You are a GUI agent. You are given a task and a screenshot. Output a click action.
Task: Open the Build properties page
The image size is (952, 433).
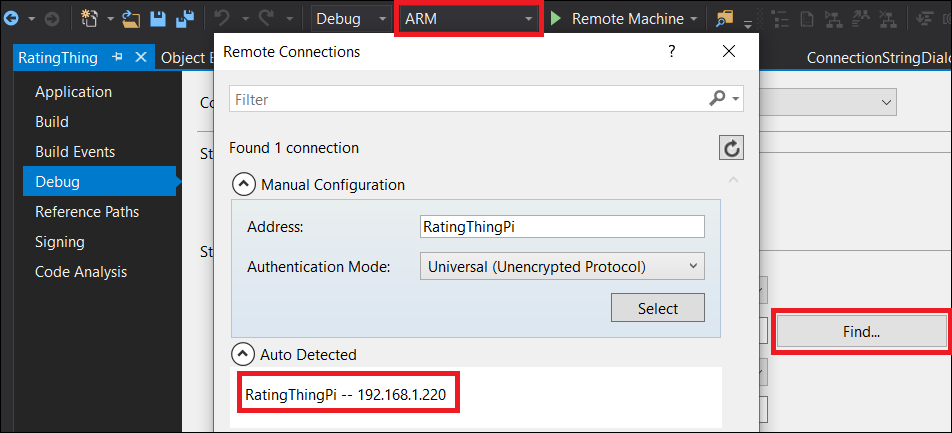point(52,121)
